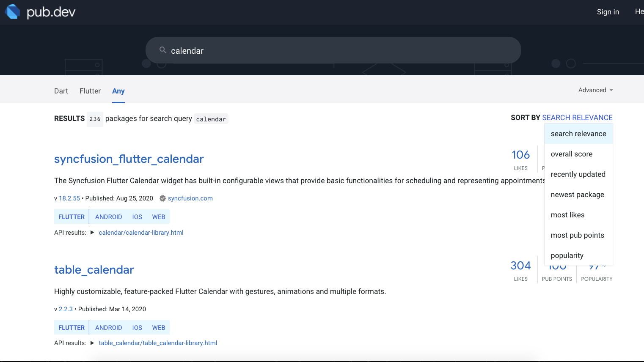This screenshot has height=362, width=644.
Task: Click WEB tag under syncfusion_flutter_calendar
Action: [x=159, y=217]
